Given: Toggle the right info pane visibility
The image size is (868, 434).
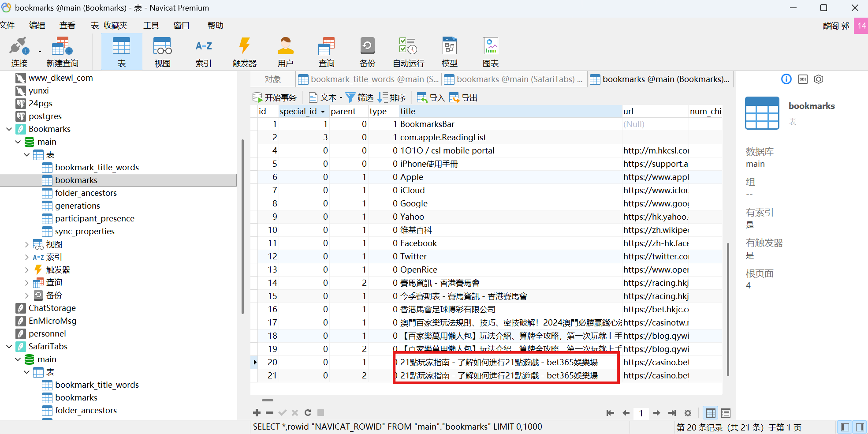Looking at the screenshot, I should tap(860, 427).
